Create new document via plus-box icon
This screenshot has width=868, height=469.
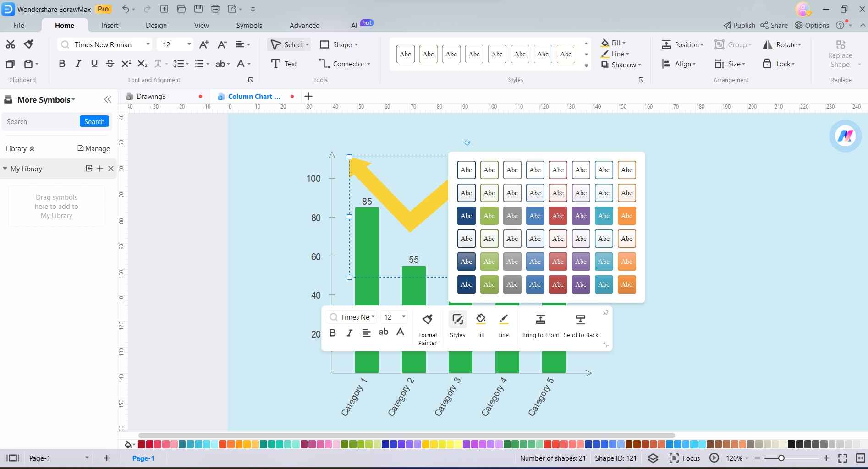(164, 9)
